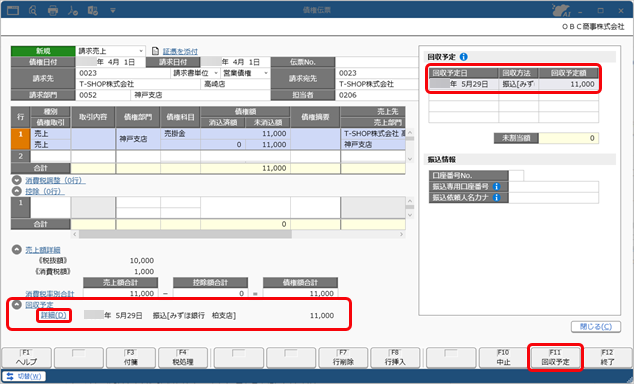Click the F12 終了 function button
Screen dimensions: 634x384
(607, 358)
